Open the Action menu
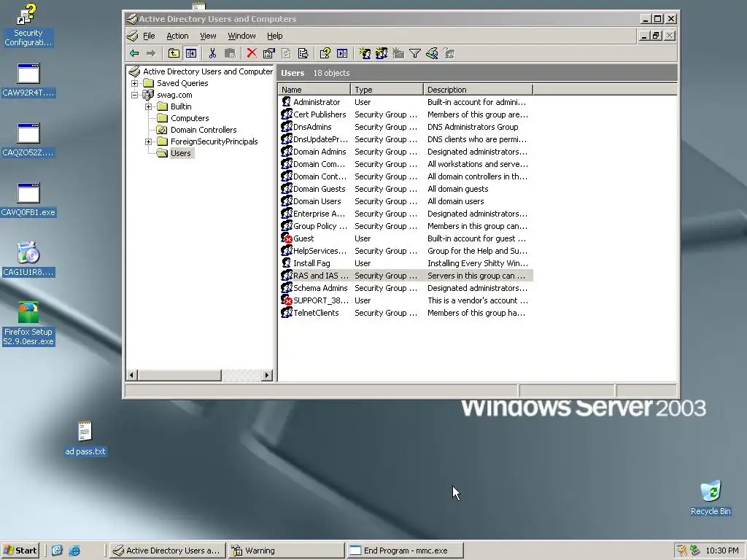Viewport: 747px width, 560px height. tap(177, 36)
